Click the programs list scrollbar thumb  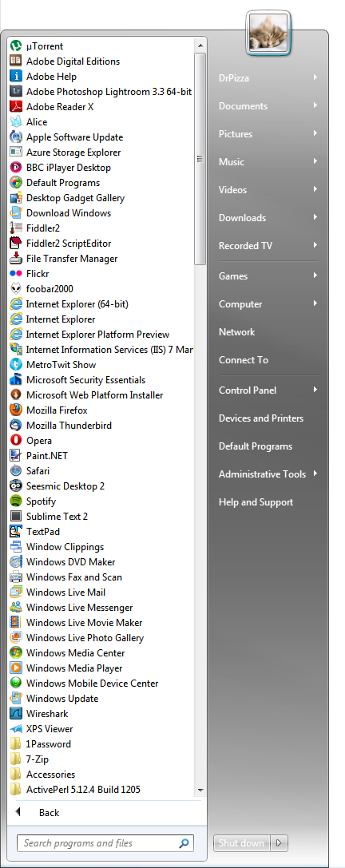(x=200, y=158)
